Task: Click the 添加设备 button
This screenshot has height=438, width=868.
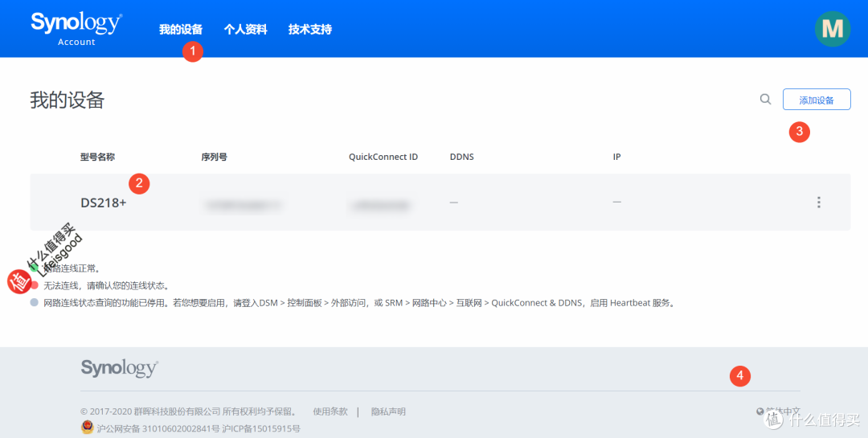Action: pos(817,100)
